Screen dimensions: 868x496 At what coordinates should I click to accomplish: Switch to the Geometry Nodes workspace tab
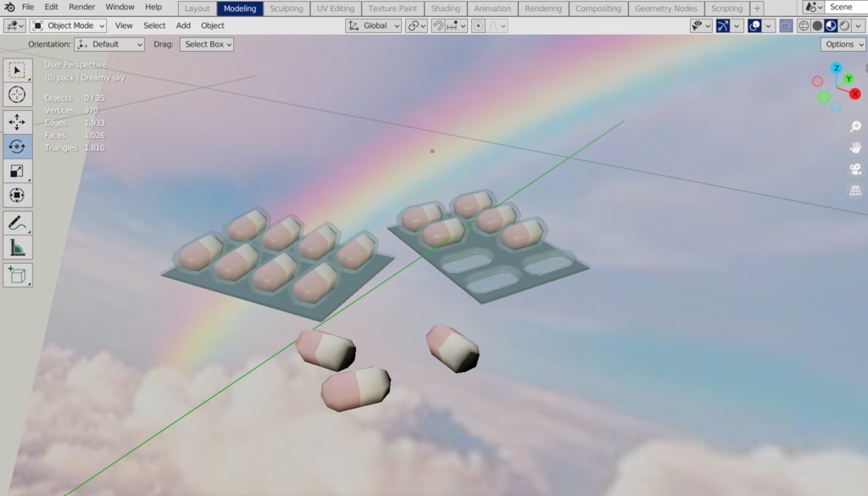666,8
